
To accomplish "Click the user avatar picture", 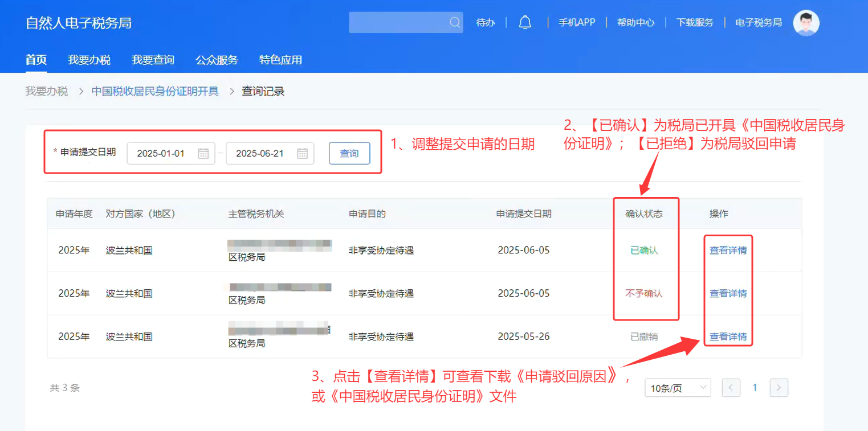I will point(806,23).
